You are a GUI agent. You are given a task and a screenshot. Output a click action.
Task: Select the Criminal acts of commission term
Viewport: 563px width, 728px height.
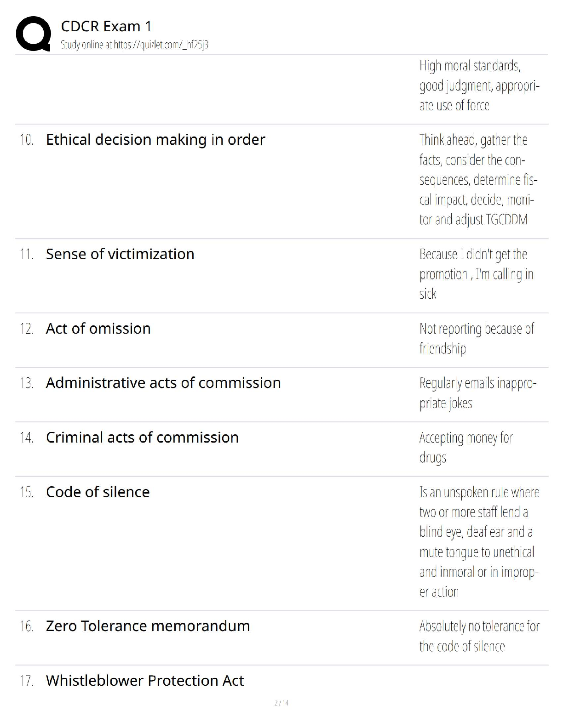pyautogui.click(x=142, y=438)
